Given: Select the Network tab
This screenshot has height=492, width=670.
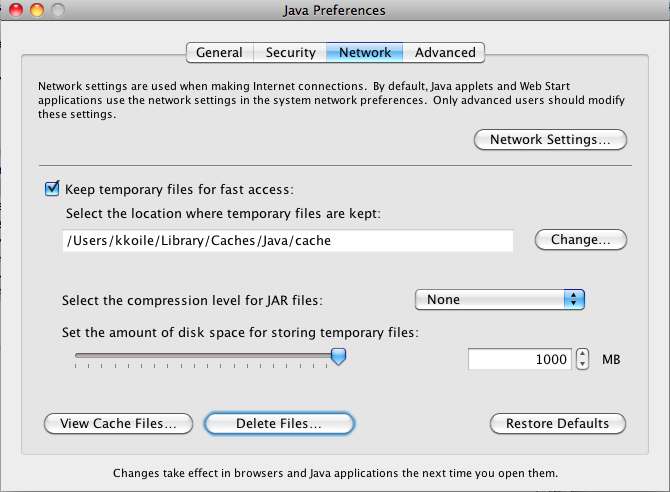Looking at the screenshot, I should tap(364, 53).
